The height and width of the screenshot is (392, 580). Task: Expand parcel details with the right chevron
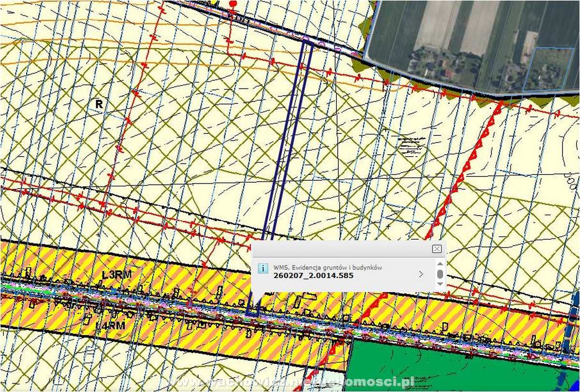click(x=421, y=274)
